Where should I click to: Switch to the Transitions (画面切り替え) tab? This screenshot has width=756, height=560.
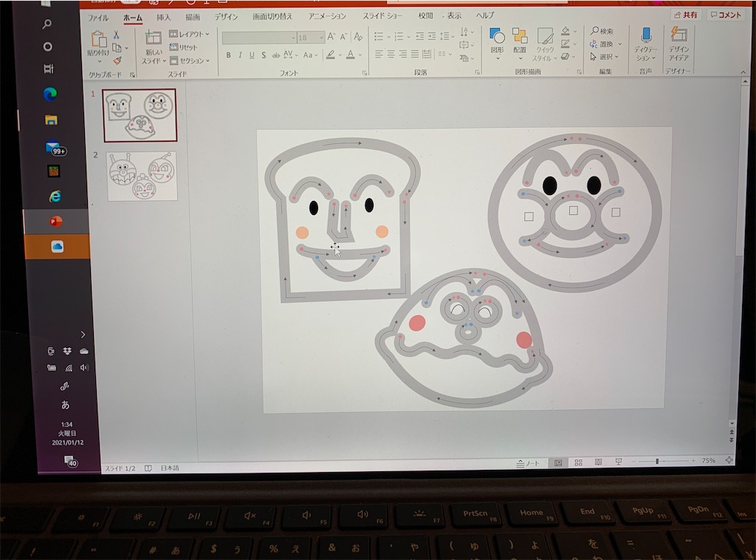click(272, 16)
